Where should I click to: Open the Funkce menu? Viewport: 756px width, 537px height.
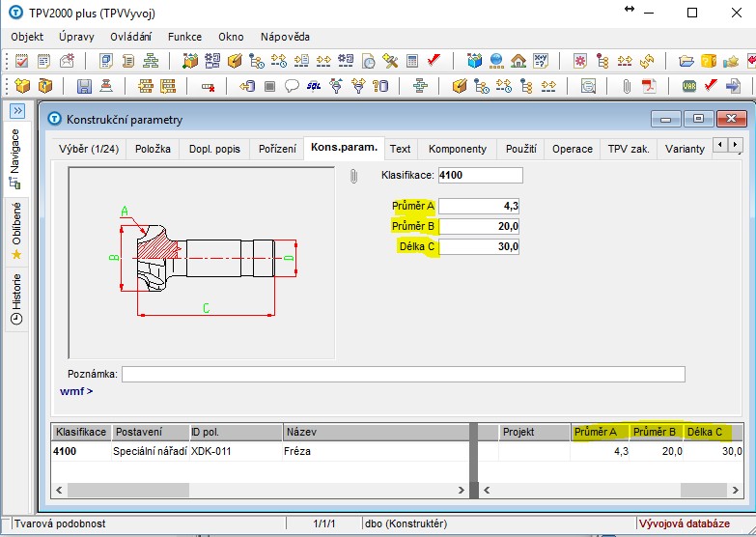point(184,37)
